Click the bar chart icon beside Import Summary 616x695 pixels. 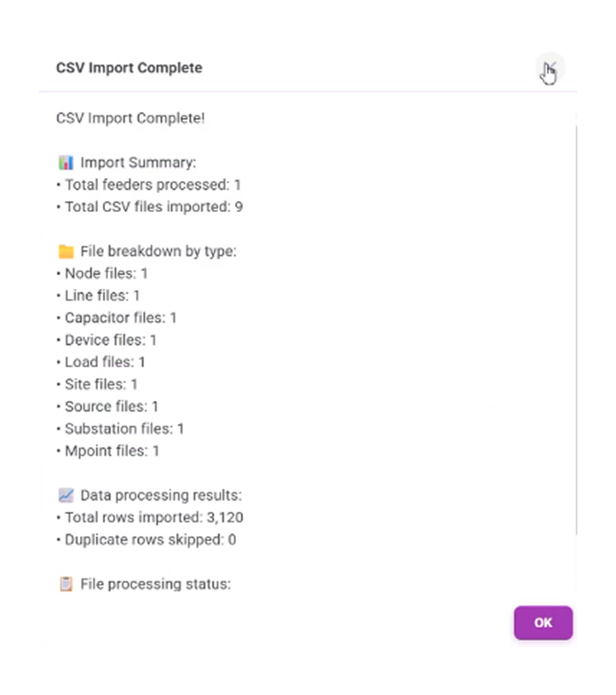[x=66, y=162]
